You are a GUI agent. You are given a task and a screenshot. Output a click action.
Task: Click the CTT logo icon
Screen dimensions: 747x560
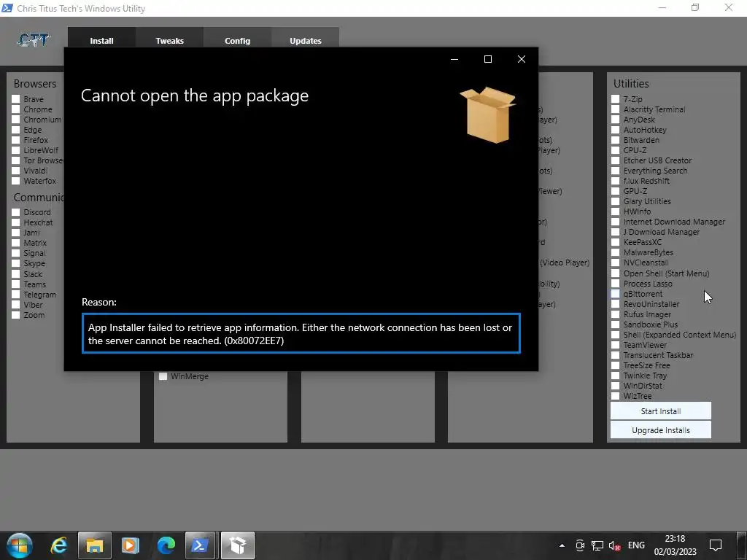point(34,40)
